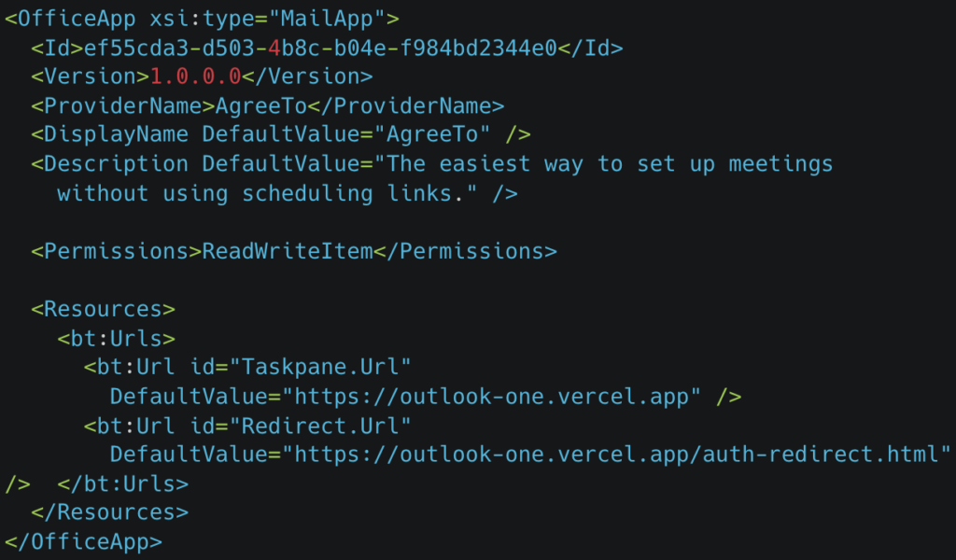Click the "Redirect.Url" id value
Screen dimensions: 956x560
[x=327, y=426]
